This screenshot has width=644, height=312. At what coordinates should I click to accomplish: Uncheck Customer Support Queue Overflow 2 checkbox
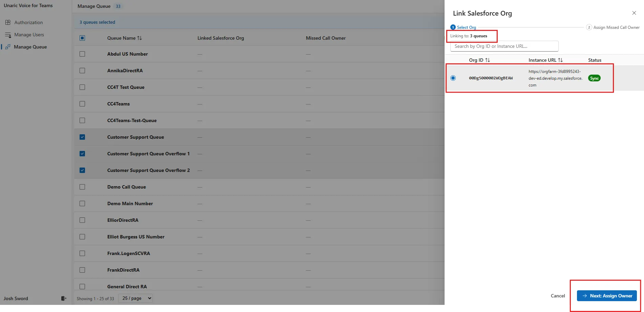tap(82, 170)
